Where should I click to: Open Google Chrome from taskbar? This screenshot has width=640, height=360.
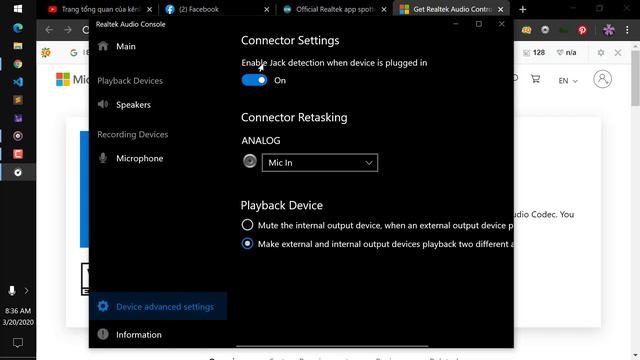(18, 64)
